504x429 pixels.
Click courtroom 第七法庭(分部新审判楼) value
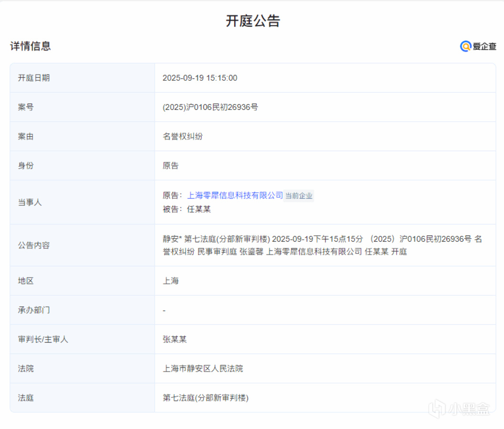(206, 398)
